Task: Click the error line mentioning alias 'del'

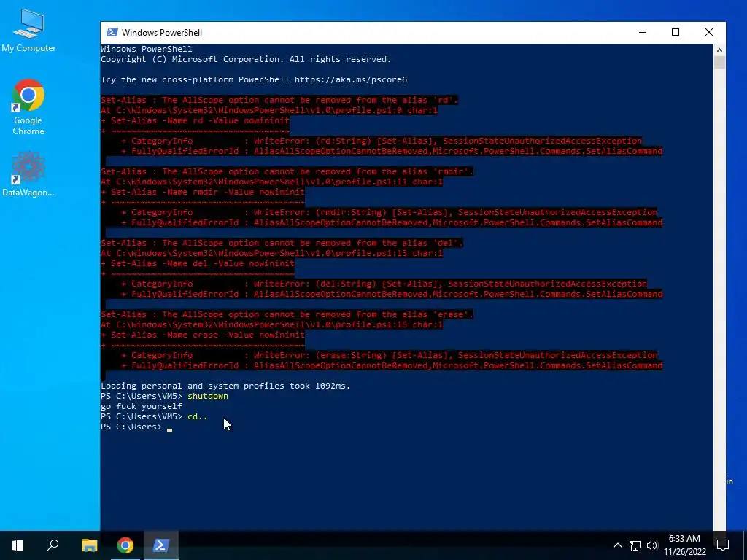Action: (x=282, y=243)
